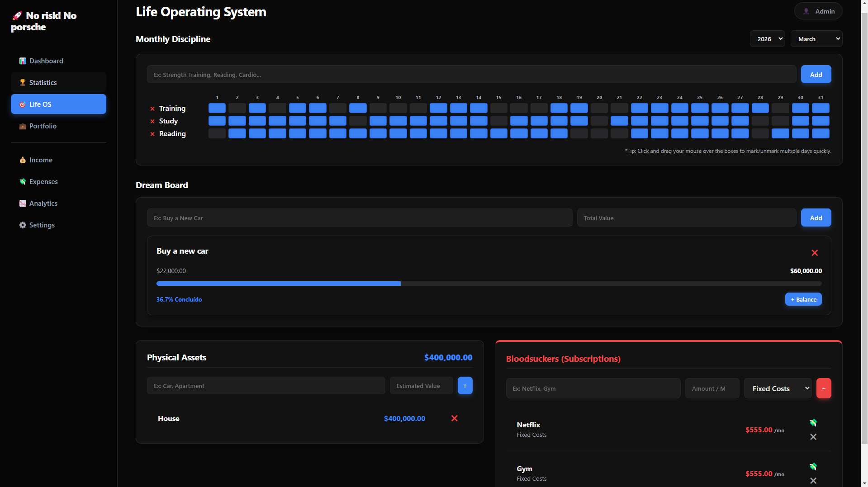868x487 pixels.
Task: Open the 2026 year dropdown
Action: pos(767,39)
